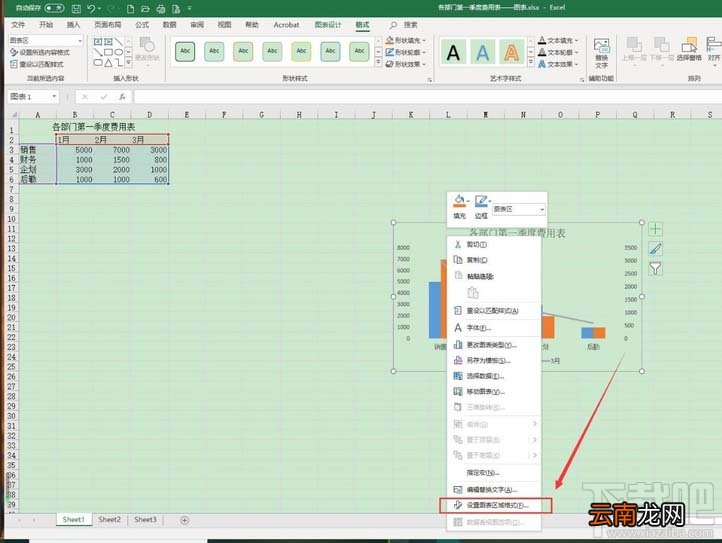Choose 移动图表 from context menu
Screen dimensions: 722x543
click(x=494, y=391)
